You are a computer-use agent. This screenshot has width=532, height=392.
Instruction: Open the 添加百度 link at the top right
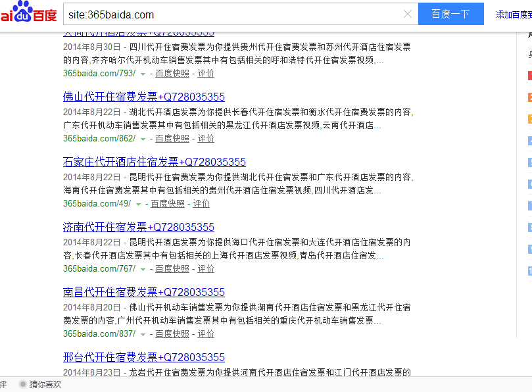pos(514,14)
